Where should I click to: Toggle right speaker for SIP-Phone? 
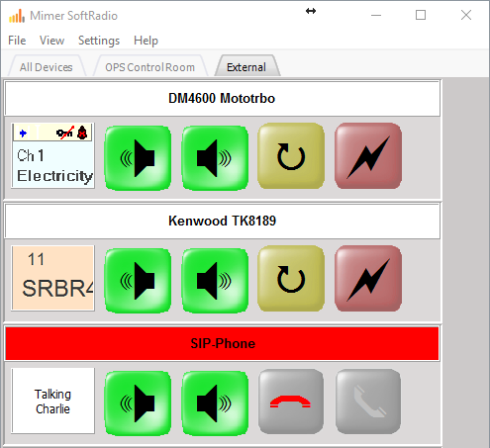[x=215, y=403]
